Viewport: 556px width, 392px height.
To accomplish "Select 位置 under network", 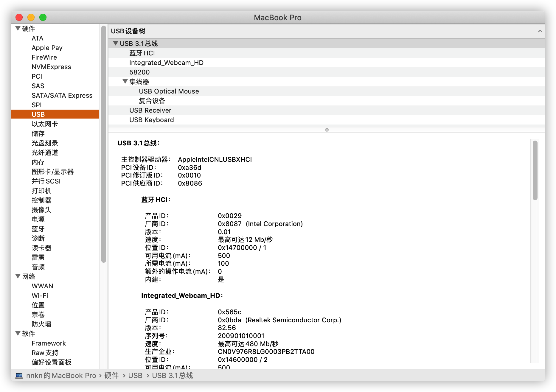I will coord(38,305).
